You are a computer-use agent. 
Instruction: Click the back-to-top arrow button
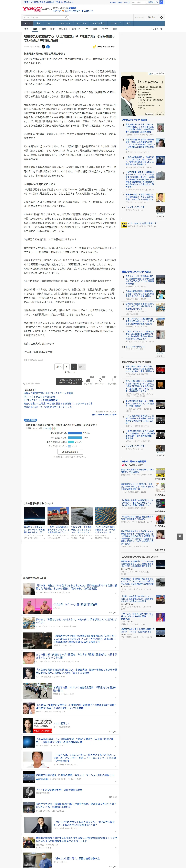tap(180, 536)
